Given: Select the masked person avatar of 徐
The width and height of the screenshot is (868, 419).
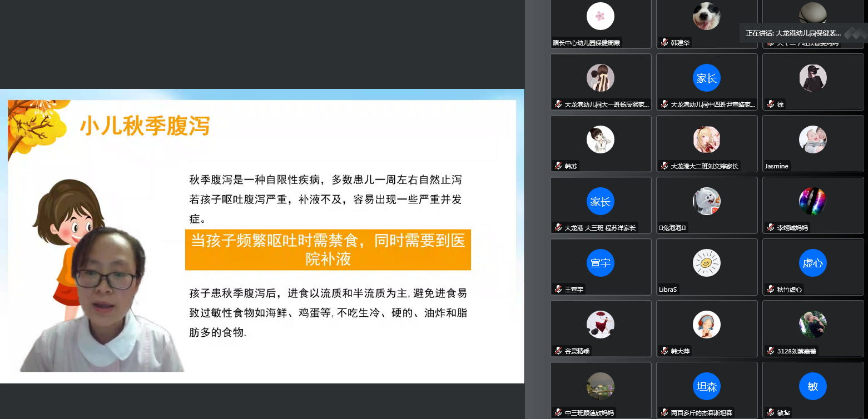Looking at the screenshot, I should (x=813, y=78).
